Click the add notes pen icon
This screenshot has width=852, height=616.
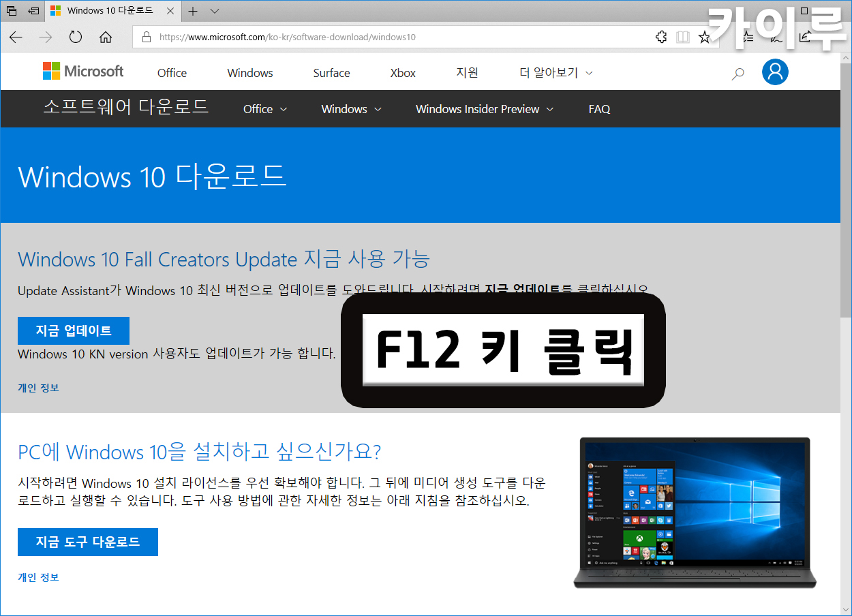click(777, 37)
